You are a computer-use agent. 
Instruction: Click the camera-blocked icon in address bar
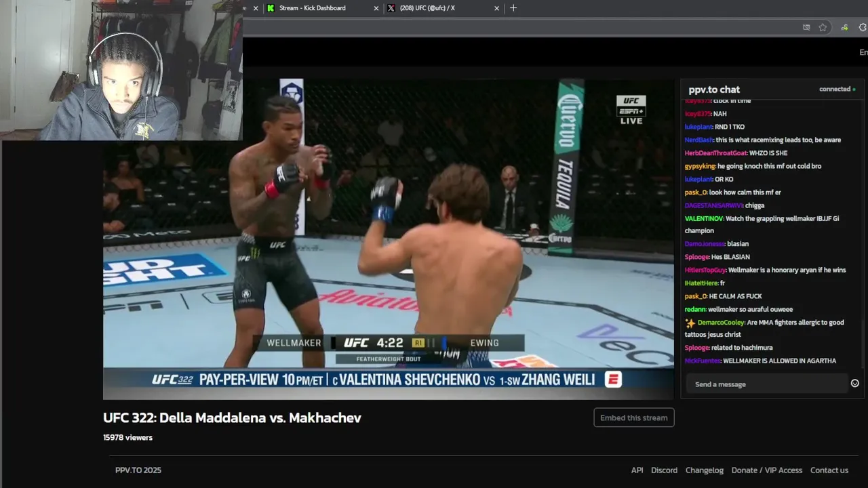pyautogui.click(x=806, y=27)
